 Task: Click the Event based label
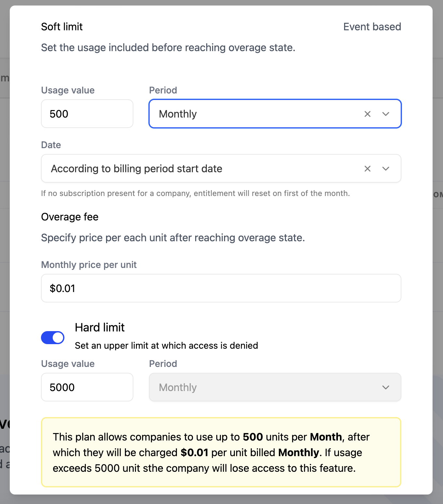pyautogui.click(x=372, y=27)
